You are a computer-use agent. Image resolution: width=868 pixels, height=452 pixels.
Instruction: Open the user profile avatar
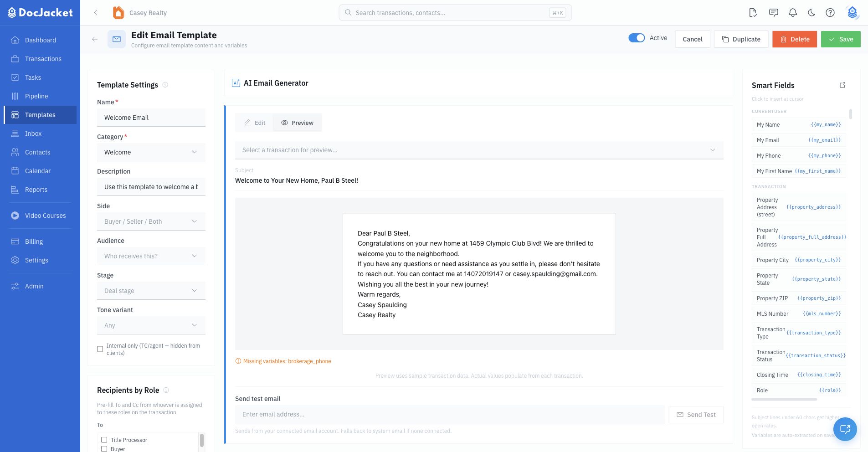853,13
